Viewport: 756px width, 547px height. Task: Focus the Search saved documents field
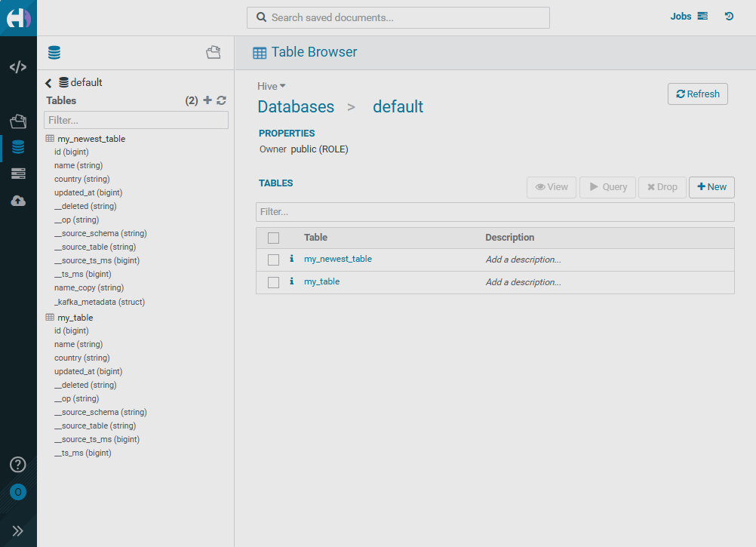pyautogui.click(x=398, y=17)
